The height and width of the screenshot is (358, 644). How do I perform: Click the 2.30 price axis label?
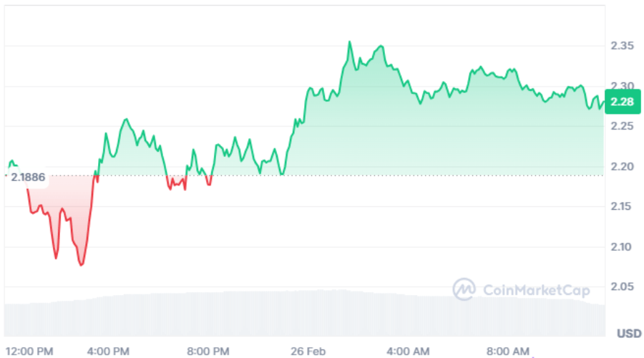click(x=621, y=86)
